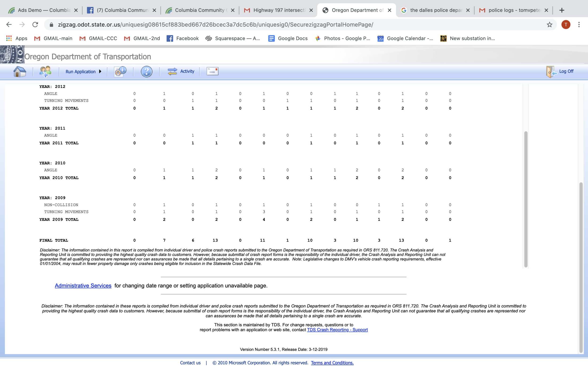Open the Administrative Services link
The height and width of the screenshot is (368, 588).
tap(83, 286)
